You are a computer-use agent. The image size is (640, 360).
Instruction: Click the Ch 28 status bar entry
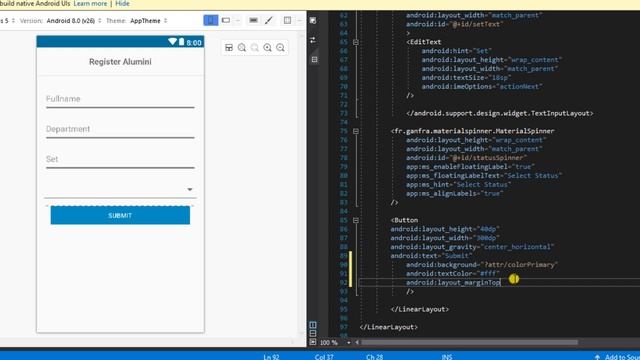(374, 357)
